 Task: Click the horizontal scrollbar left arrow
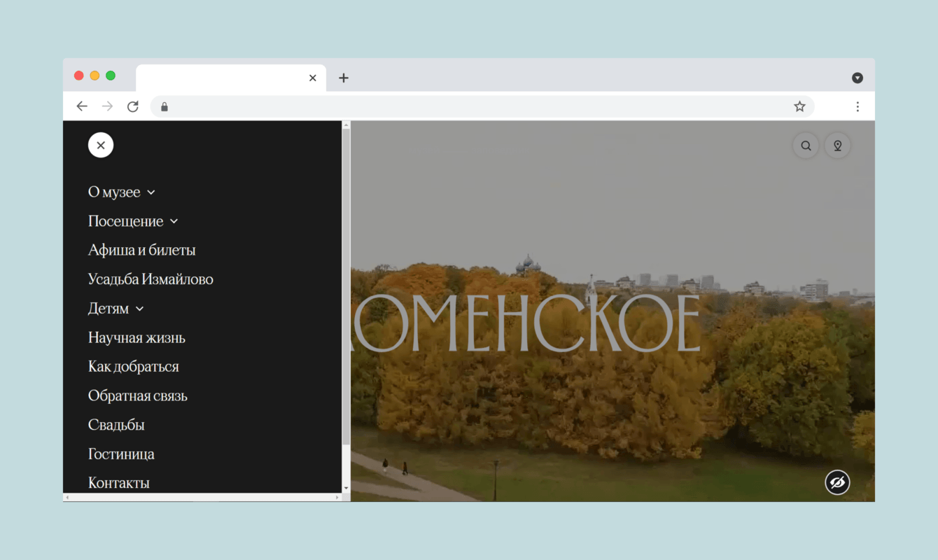pos(67,498)
